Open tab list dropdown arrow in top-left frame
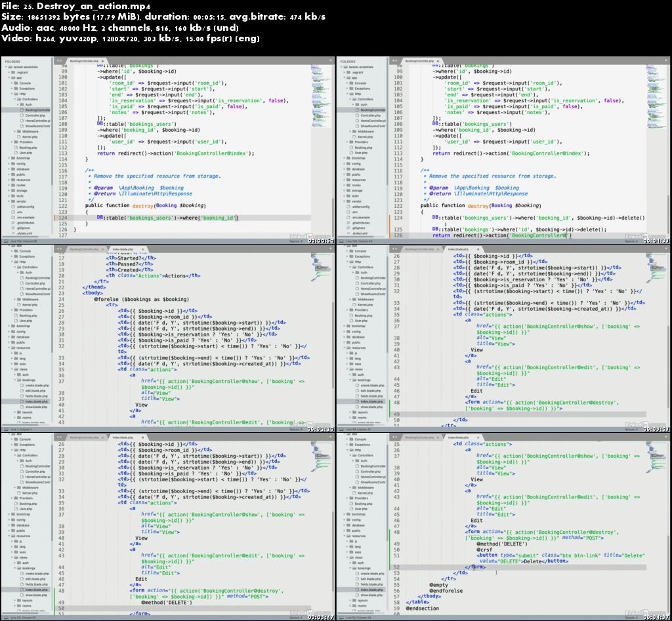Image resolution: width=672 pixels, height=621 pixels. (x=330, y=60)
